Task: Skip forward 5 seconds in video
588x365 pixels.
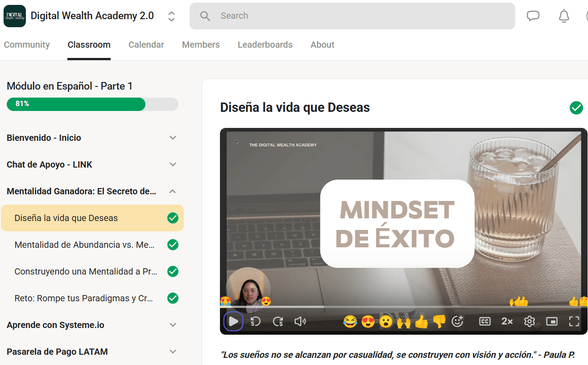Action: pos(278,321)
